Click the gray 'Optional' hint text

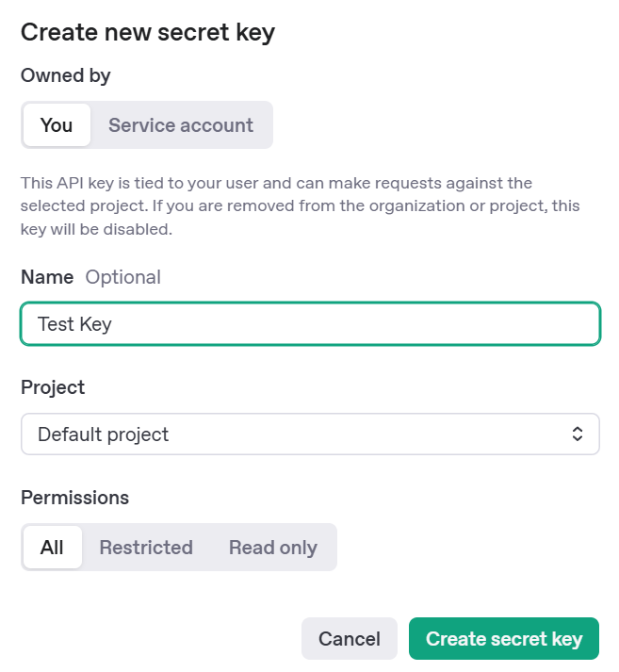pyautogui.click(x=123, y=277)
